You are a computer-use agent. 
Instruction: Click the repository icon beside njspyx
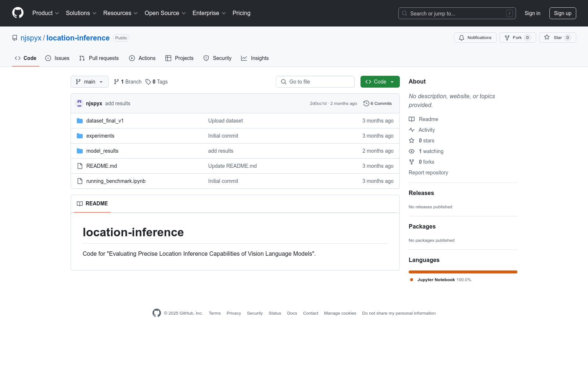[15, 38]
